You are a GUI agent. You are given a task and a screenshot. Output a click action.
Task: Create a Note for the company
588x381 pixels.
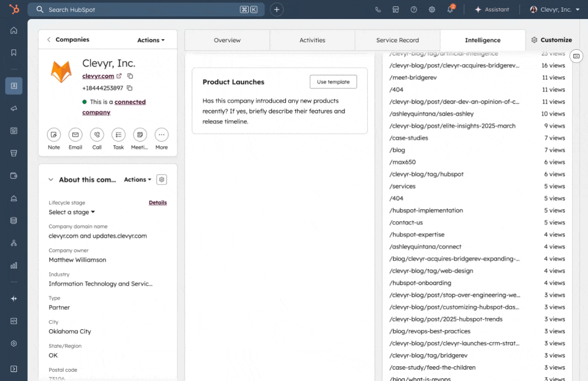[53, 134]
